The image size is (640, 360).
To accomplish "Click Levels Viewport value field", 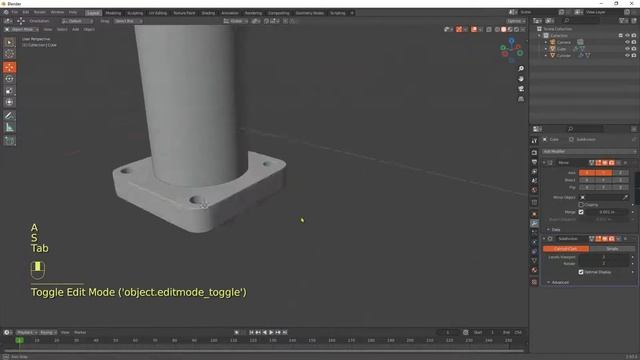I will pos(604,257).
